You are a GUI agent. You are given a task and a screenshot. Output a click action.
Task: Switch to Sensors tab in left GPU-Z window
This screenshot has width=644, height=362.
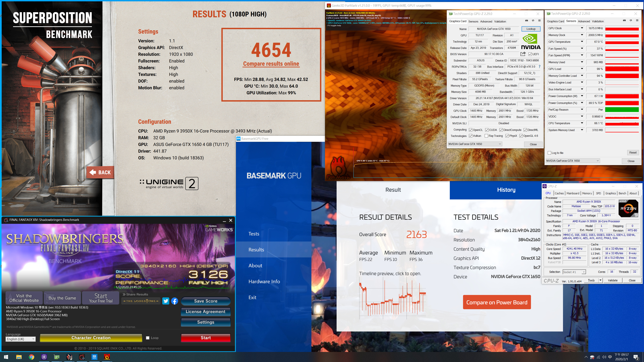pos(473,21)
